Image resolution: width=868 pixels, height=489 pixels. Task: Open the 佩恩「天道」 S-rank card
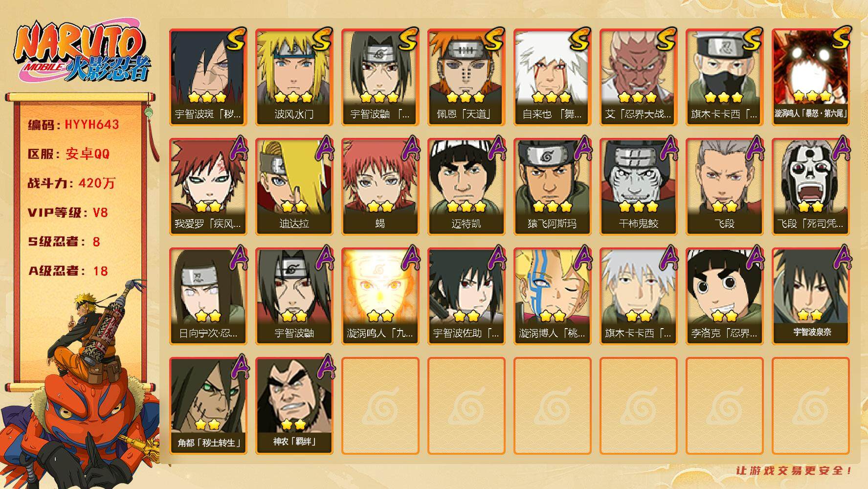(466, 77)
